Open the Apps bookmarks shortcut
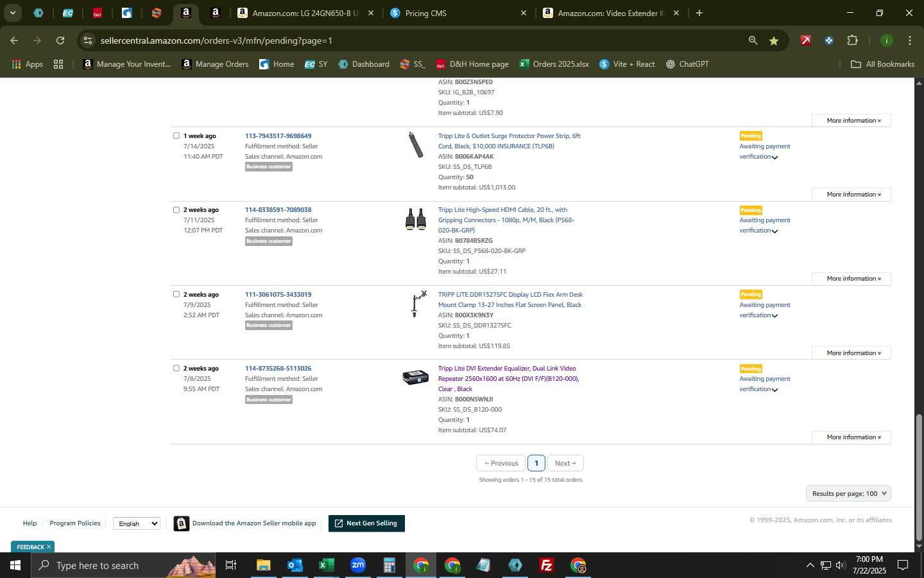The image size is (924, 578). pyautogui.click(x=27, y=64)
